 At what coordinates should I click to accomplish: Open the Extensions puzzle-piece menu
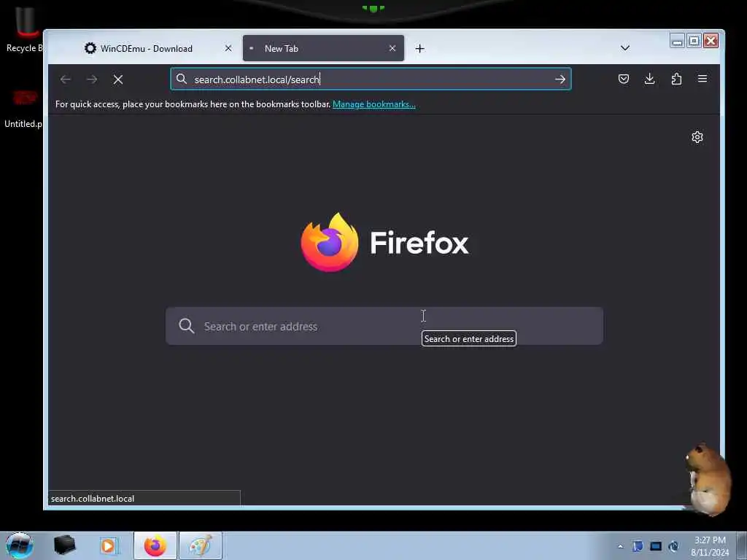click(x=676, y=79)
